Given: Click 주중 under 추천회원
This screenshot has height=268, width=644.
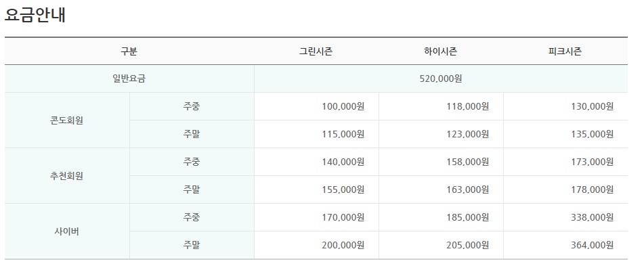Looking at the screenshot, I should pyautogui.click(x=192, y=162).
